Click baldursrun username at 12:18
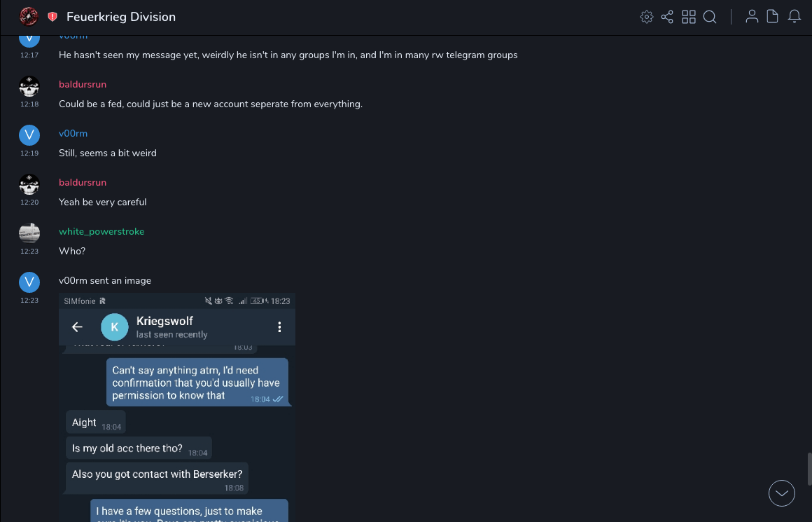Viewport: 812px width, 522px height. pos(83,84)
